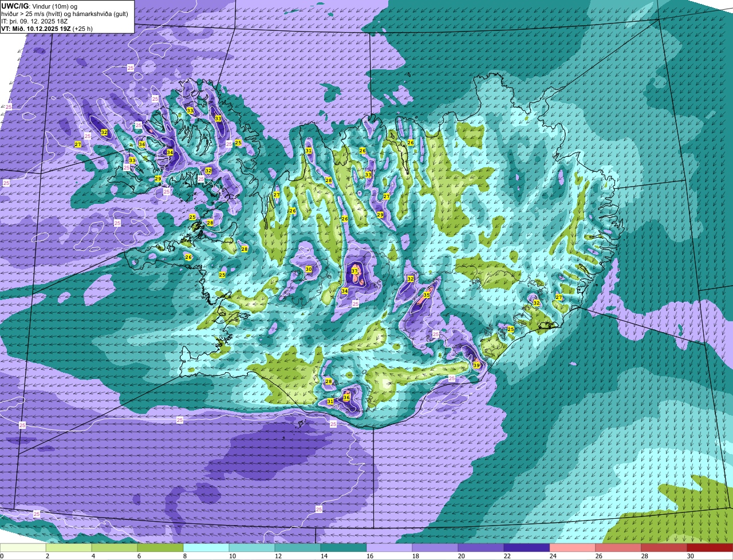This screenshot has height=560, width=733.
Task: Click the 12–14 m/s legend color swatch
Action: (298, 548)
